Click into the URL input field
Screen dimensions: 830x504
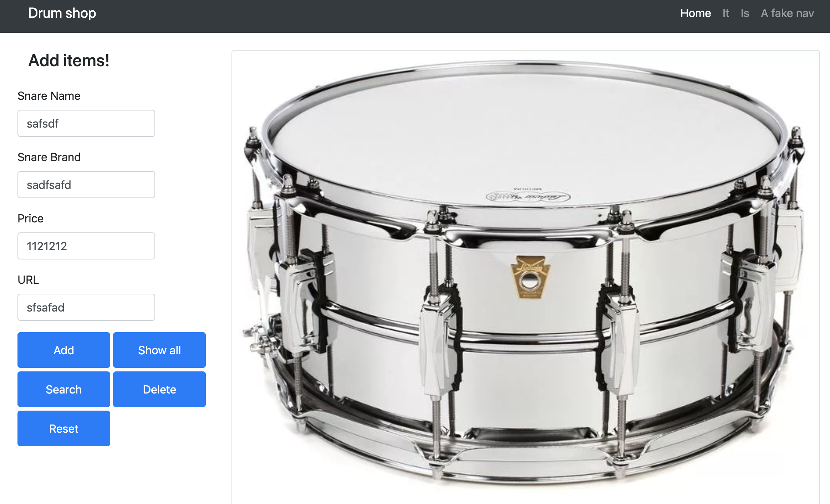[x=86, y=307]
